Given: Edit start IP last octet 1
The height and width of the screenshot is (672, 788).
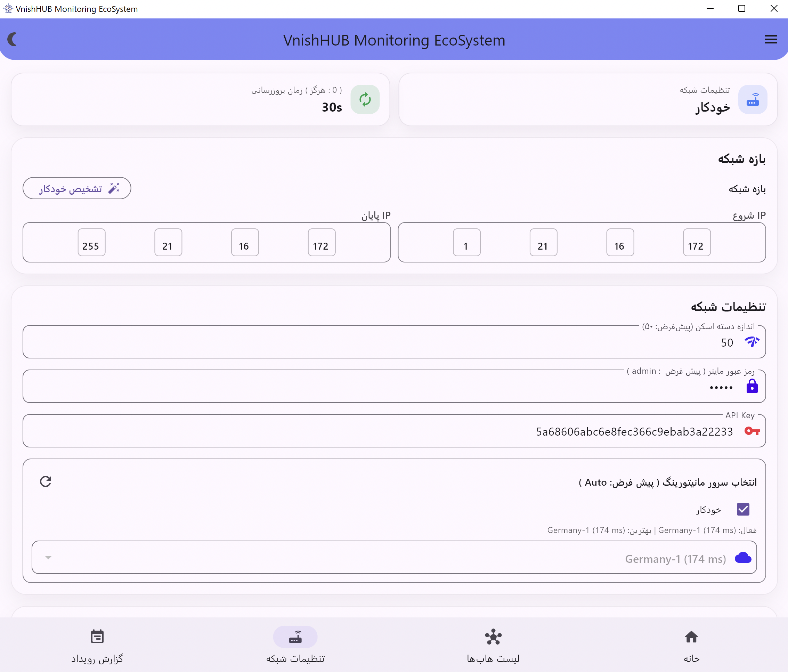Looking at the screenshot, I should pos(466,242).
